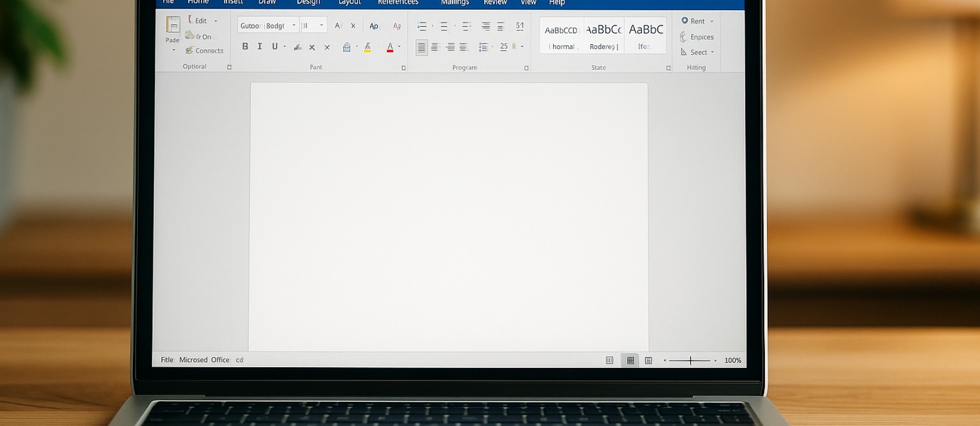The width and height of the screenshot is (980, 426).
Task: Open the Draw ribbon tab
Action: click(x=267, y=3)
